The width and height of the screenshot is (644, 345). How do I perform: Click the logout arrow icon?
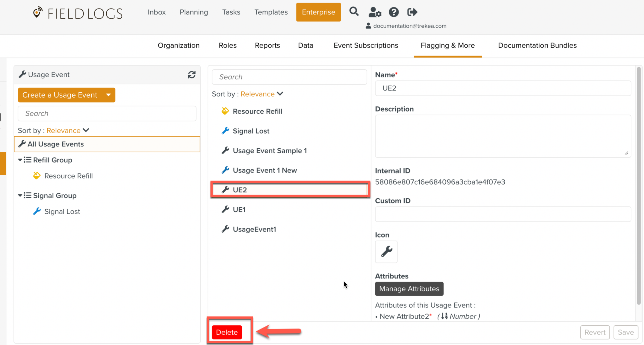coord(412,12)
